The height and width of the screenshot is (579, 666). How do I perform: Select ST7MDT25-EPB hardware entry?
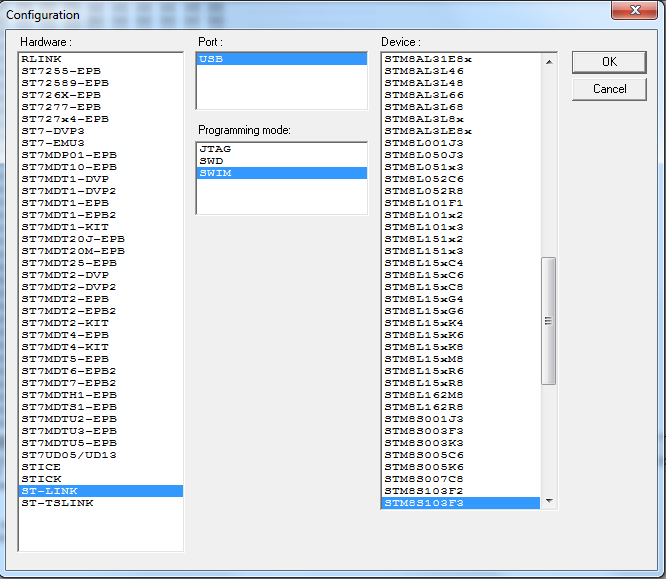[x=101, y=263]
